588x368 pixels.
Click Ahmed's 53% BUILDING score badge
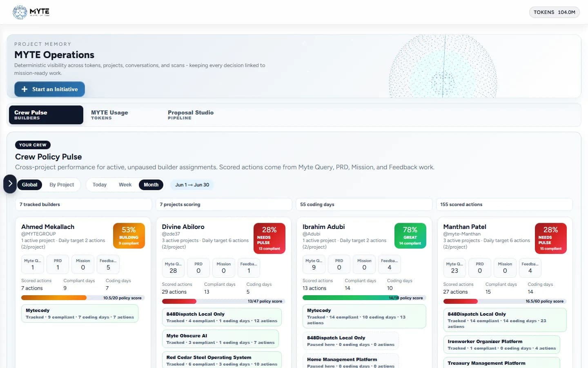[129, 236]
